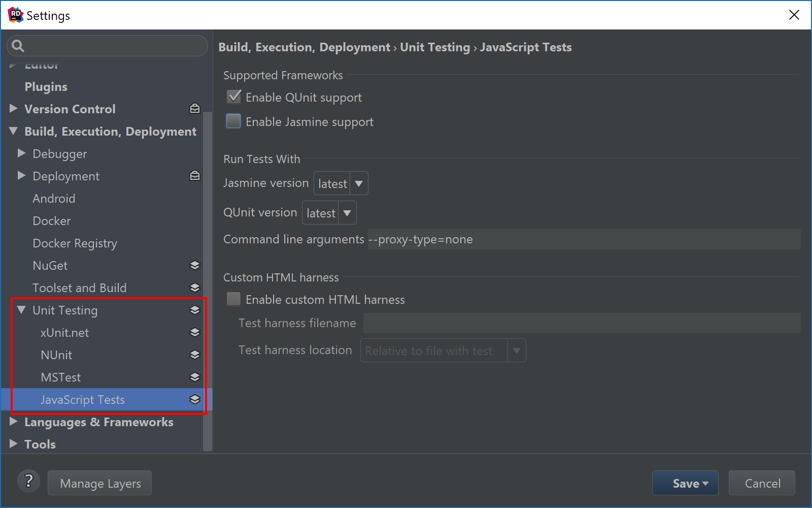Click the Cancel button
The width and height of the screenshot is (812, 508).
click(762, 483)
